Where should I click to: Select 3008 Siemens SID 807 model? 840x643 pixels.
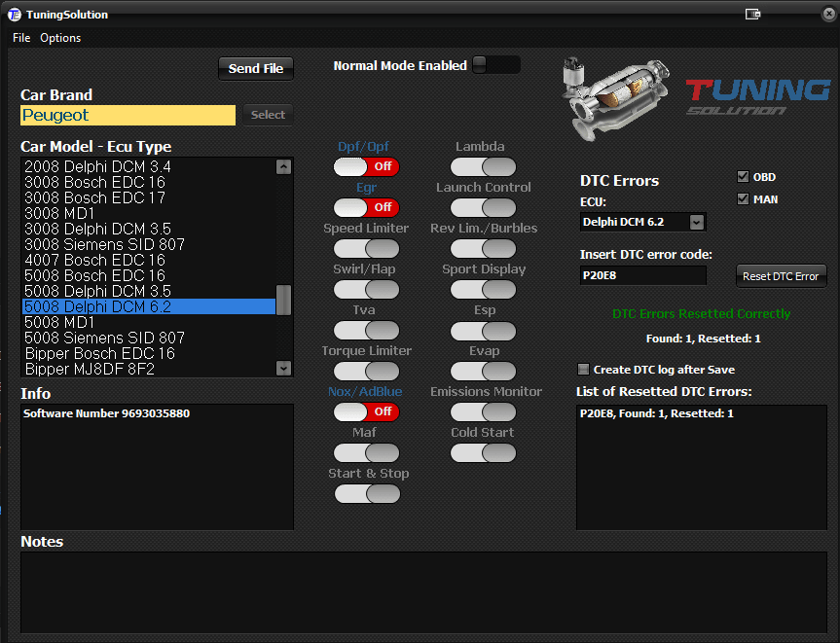click(x=149, y=245)
